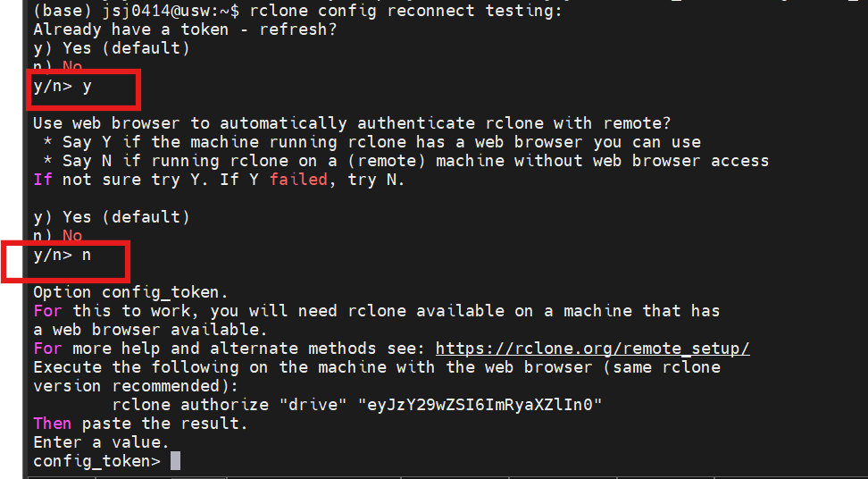Click the '* Say N if running rclone' line
Screen dimensions: 868x479
coord(405,161)
